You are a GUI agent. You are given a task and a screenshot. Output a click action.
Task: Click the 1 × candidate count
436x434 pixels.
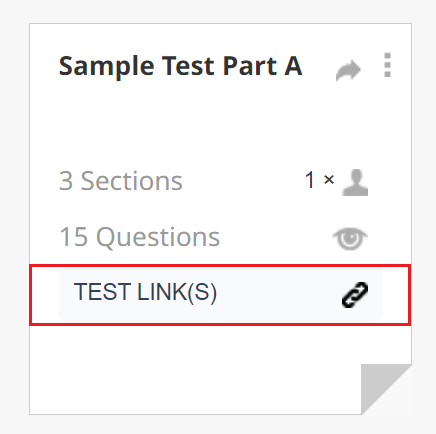319,180
